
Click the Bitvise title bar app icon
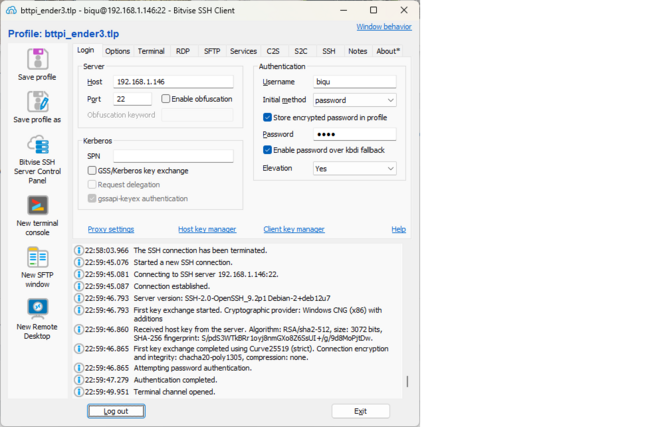point(10,10)
